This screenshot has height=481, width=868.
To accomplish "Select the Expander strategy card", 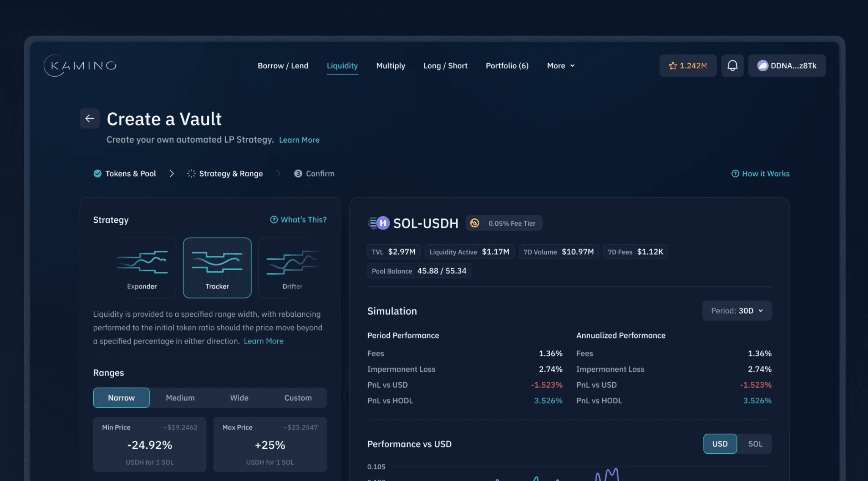I will click(142, 268).
